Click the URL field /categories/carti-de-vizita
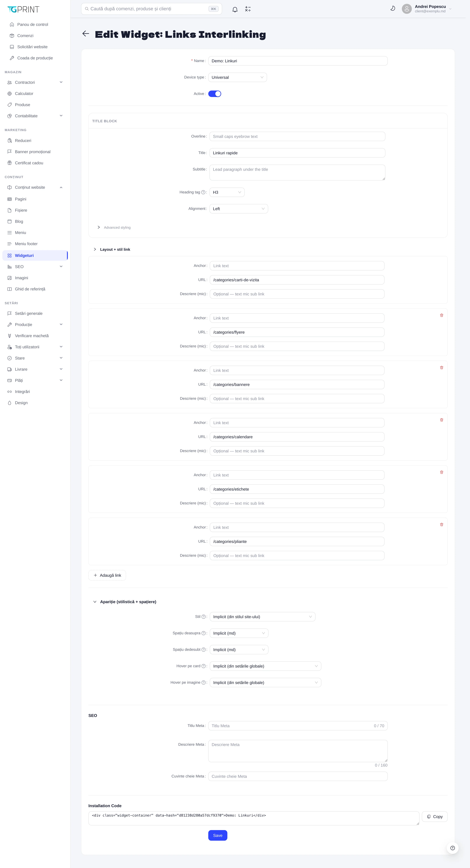 297,280
